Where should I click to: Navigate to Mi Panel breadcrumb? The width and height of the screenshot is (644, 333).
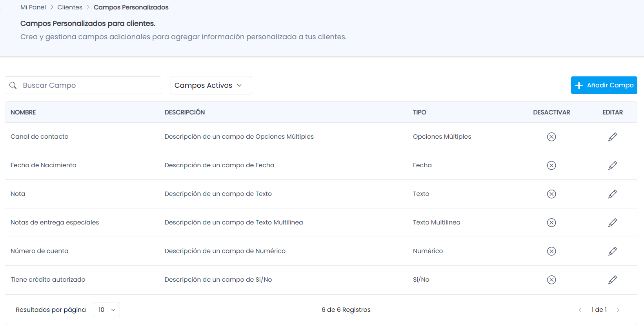tap(33, 7)
